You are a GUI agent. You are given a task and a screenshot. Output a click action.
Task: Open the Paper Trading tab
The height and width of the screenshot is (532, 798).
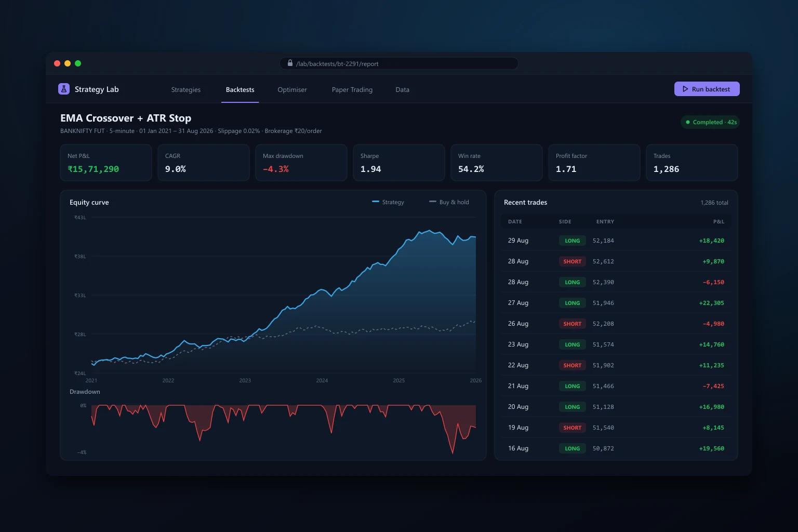point(352,89)
